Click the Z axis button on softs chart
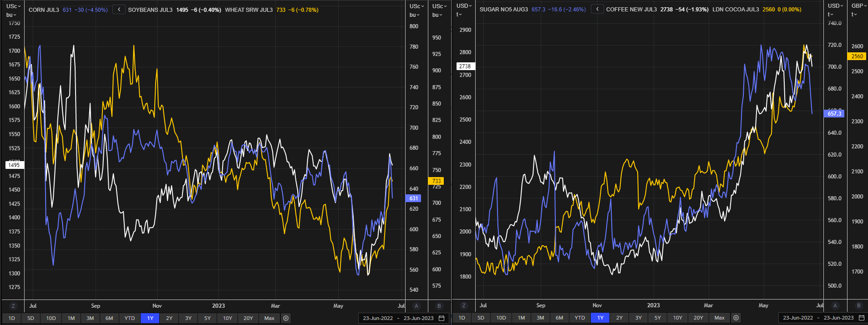The height and width of the screenshot is (325, 868). (x=463, y=305)
